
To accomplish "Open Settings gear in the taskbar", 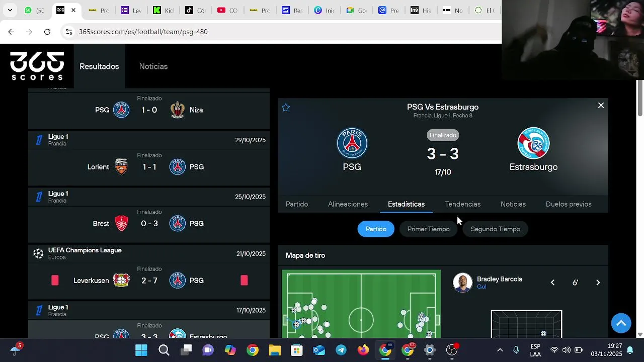I will (430, 350).
